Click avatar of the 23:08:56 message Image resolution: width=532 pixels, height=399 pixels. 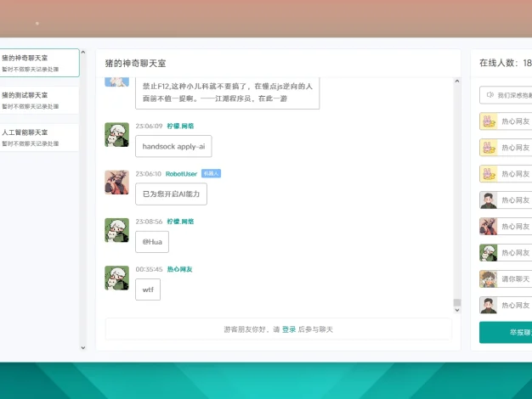coord(116,230)
